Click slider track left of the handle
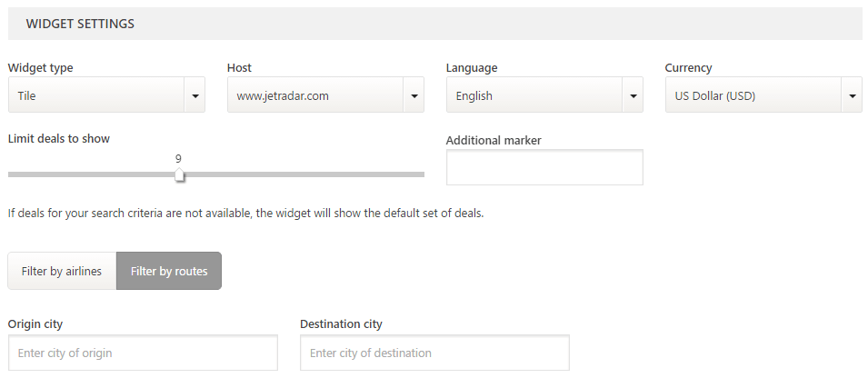Screen dimensions: 868x378 91,174
